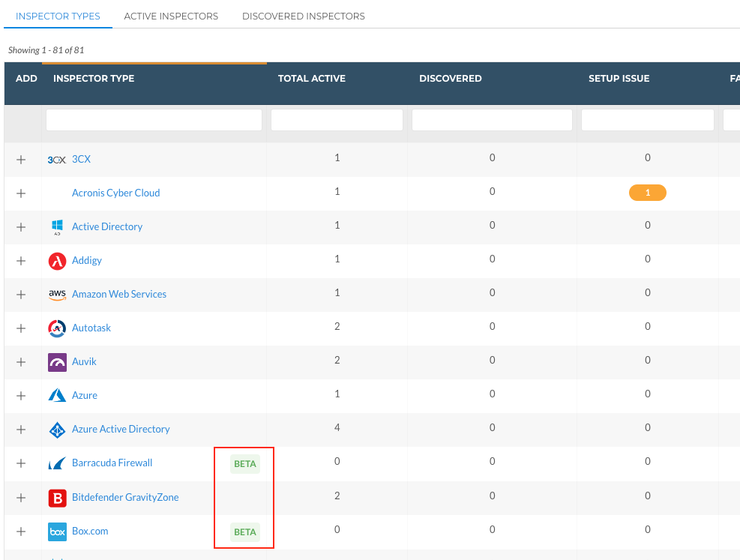Click the blue Azure logo

(x=57, y=395)
